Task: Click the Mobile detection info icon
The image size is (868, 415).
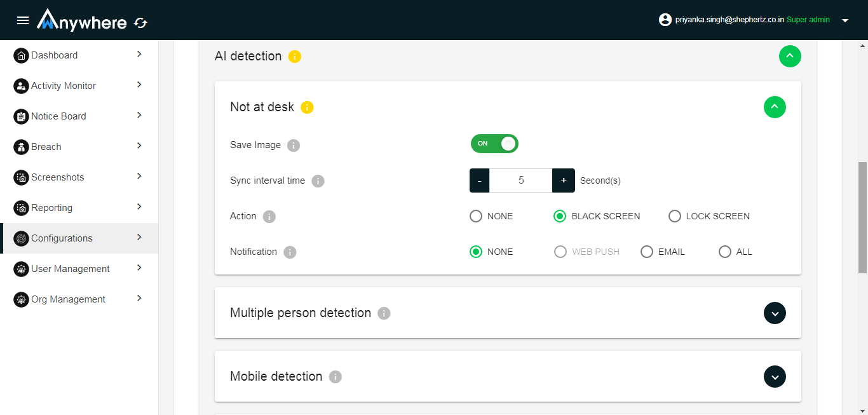Action: [x=335, y=377]
